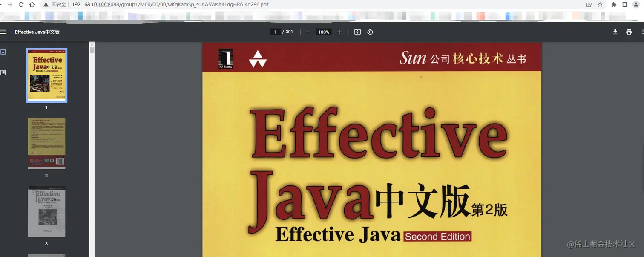This screenshot has width=644, height=257.
Task: Download the Effective Java PDF
Action: point(615,32)
